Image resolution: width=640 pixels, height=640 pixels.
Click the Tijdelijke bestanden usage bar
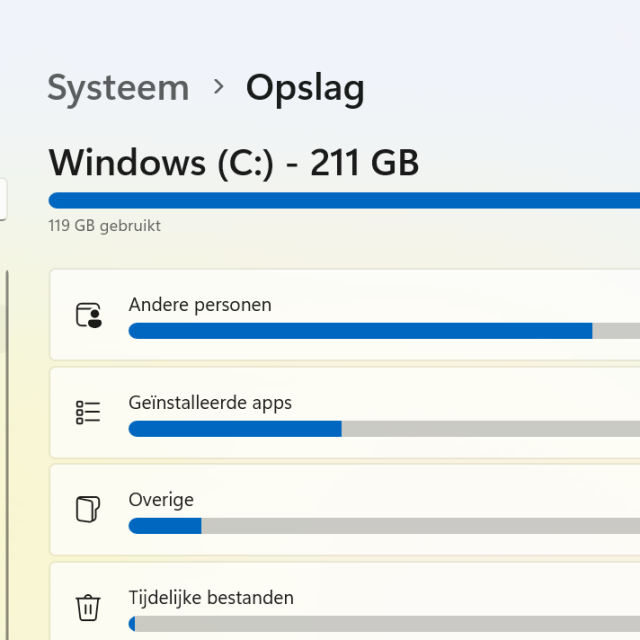tap(384, 624)
